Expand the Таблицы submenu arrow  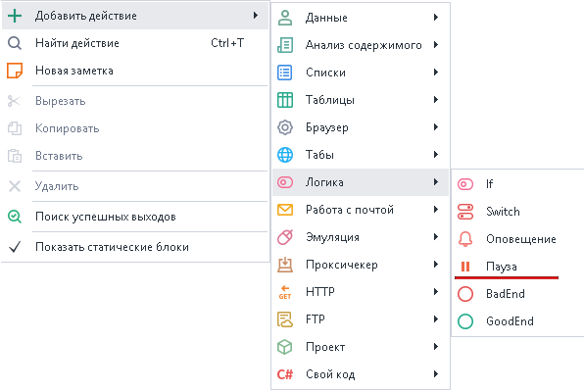(x=436, y=100)
